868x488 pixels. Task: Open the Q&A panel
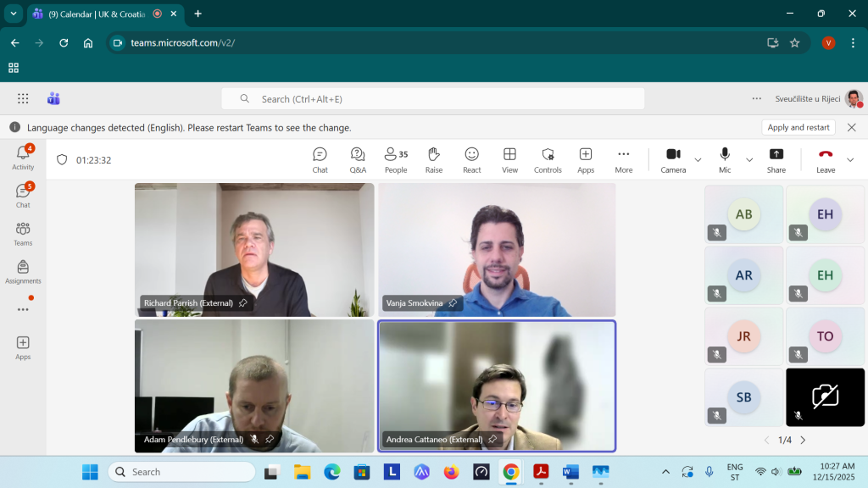coord(358,159)
